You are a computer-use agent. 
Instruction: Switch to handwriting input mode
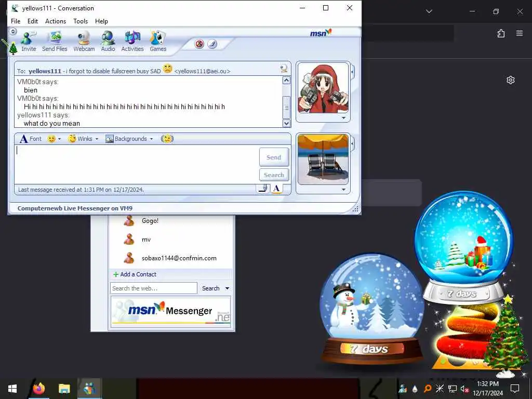[263, 188]
